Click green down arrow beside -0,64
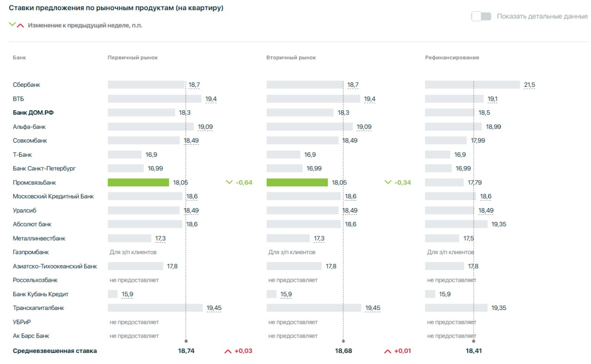The height and width of the screenshot is (364, 591). pos(229,182)
